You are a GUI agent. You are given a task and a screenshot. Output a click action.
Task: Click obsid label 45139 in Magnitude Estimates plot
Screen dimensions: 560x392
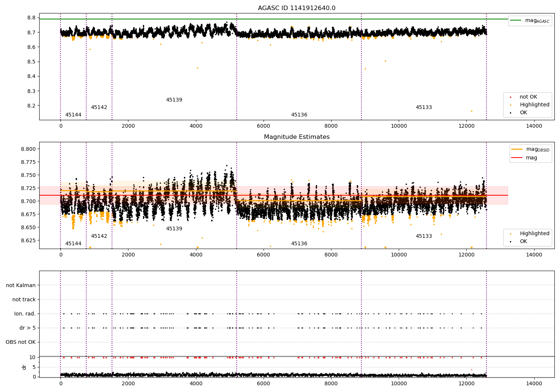tap(174, 229)
